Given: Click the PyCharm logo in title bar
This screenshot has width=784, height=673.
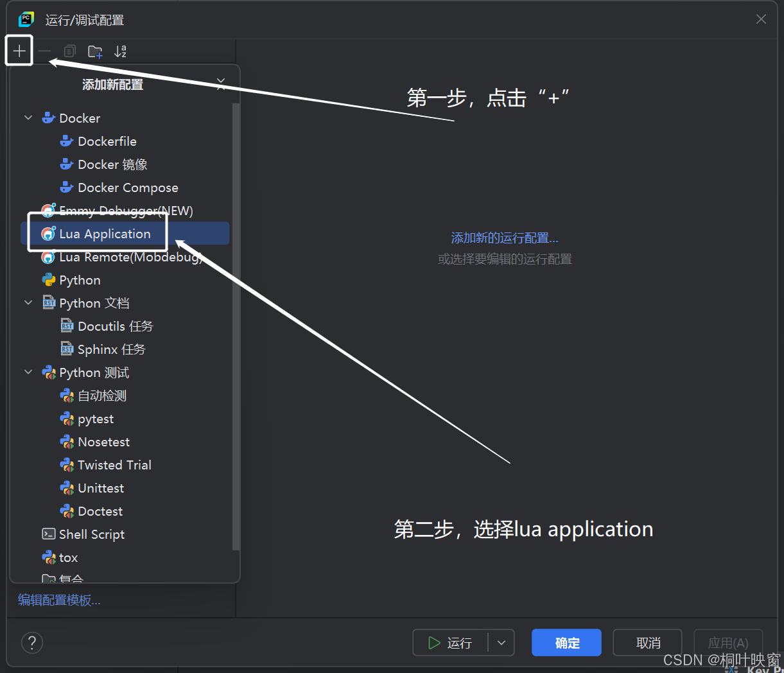Looking at the screenshot, I should [x=26, y=19].
